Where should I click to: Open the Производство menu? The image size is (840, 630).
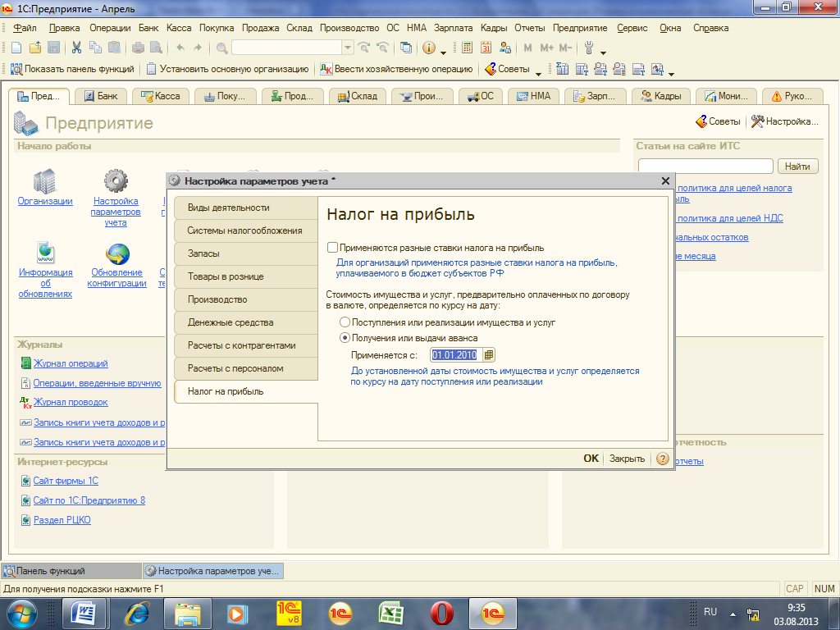[x=349, y=28]
